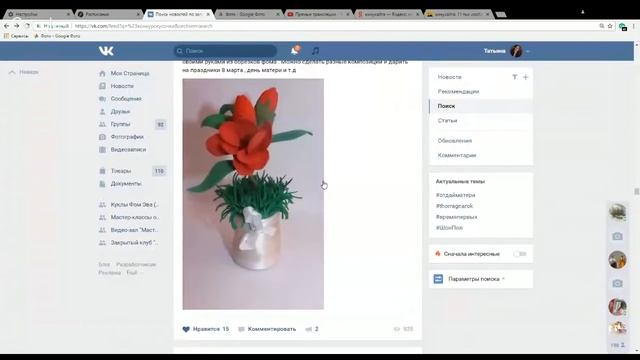Click the views eye icon on the post
The width and height of the screenshot is (640, 360).
pyautogui.click(x=396, y=329)
